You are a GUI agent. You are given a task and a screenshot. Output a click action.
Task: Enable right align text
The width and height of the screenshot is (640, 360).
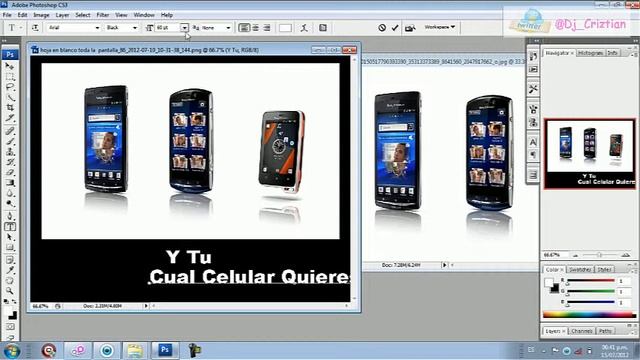pyautogui.click(x=267, y=28)
